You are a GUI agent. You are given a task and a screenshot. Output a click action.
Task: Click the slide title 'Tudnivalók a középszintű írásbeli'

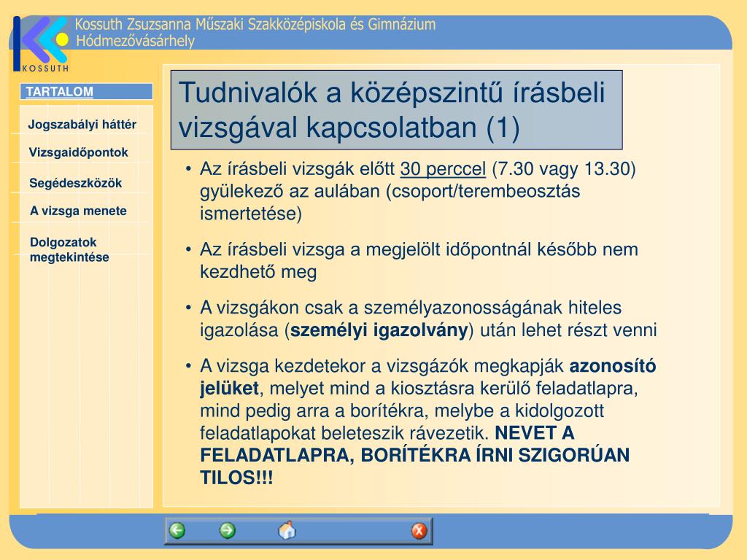click(392, 93)
